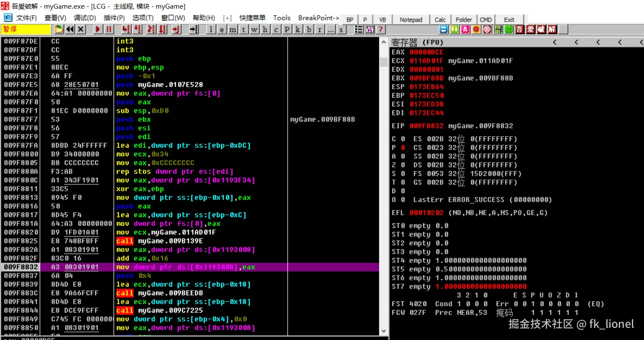Open a file with the folder toolbar icon

(59, 29)
